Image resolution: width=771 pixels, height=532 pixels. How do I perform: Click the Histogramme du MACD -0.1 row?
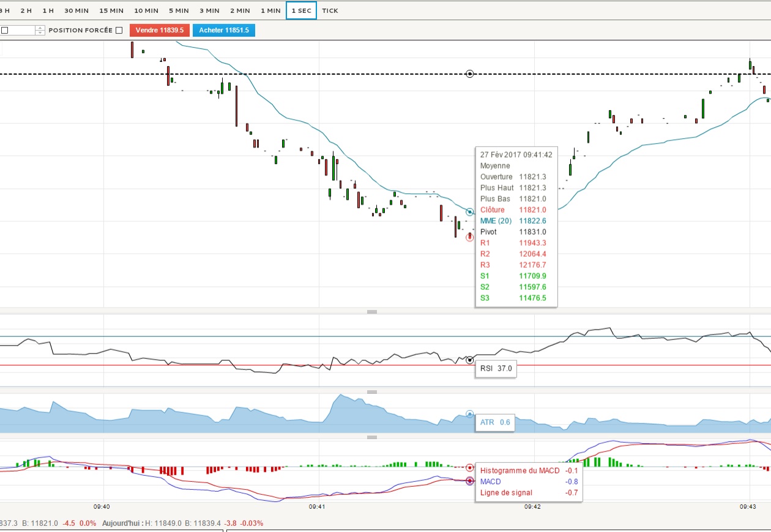[529, 471]
